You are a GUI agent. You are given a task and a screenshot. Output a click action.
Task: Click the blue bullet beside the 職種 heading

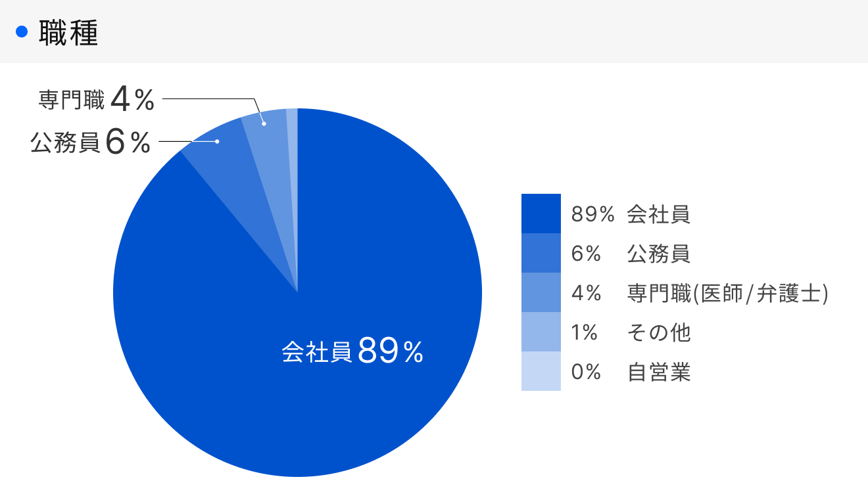tap(22, 32)
